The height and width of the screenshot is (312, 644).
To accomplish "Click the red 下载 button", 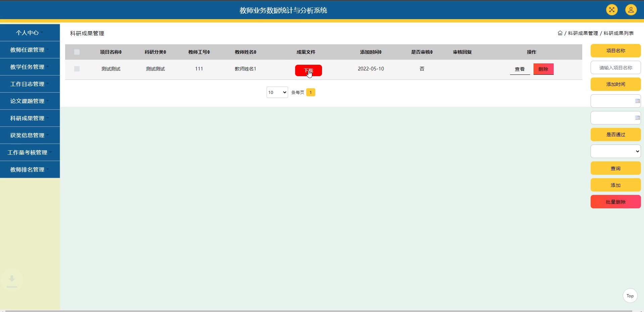I will (x=308, y=70).
